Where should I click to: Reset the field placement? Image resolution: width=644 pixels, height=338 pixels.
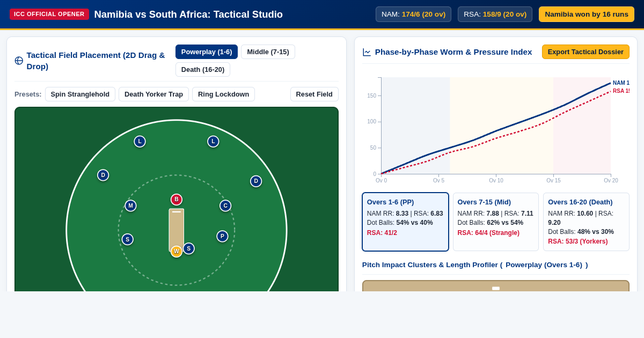pyautogui.click(x=314, y=94)
